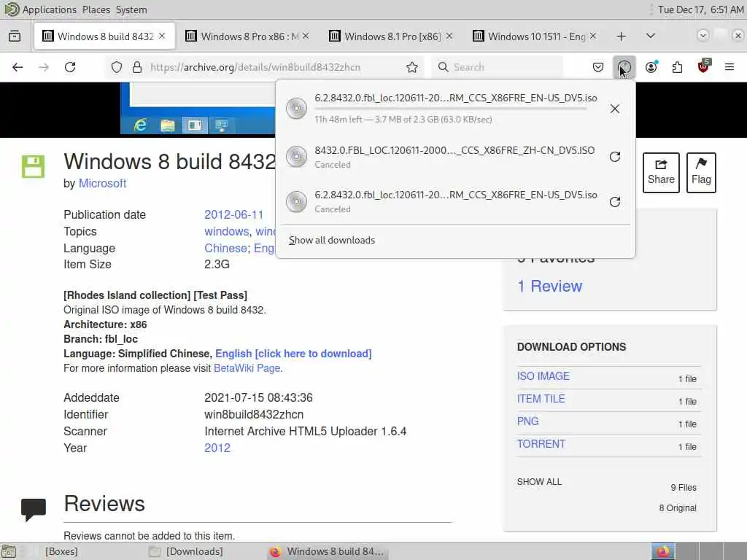Open a new tab with plus

click(x=621, y=36)
